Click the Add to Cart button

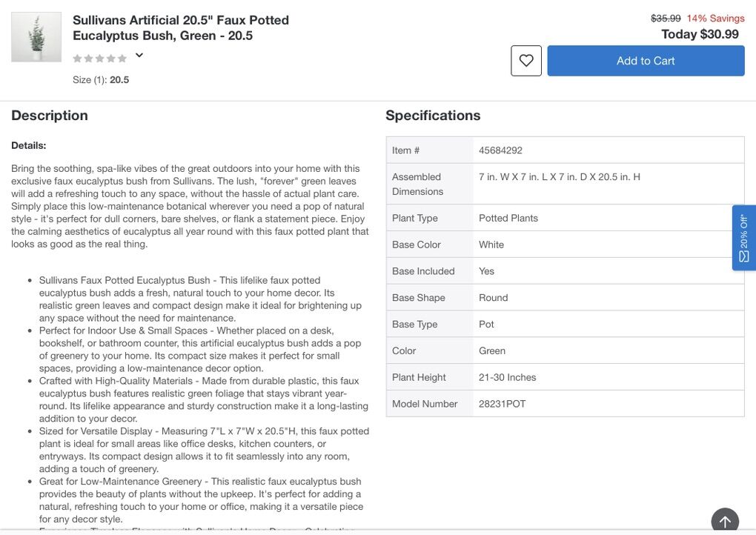click(x=646, y=61)
